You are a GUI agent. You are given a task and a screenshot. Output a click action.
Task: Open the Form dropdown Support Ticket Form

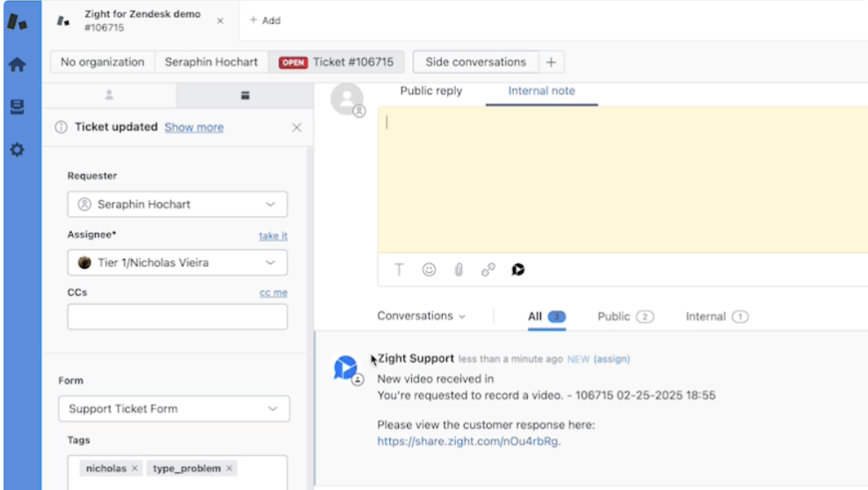click(x=174, y=408)
